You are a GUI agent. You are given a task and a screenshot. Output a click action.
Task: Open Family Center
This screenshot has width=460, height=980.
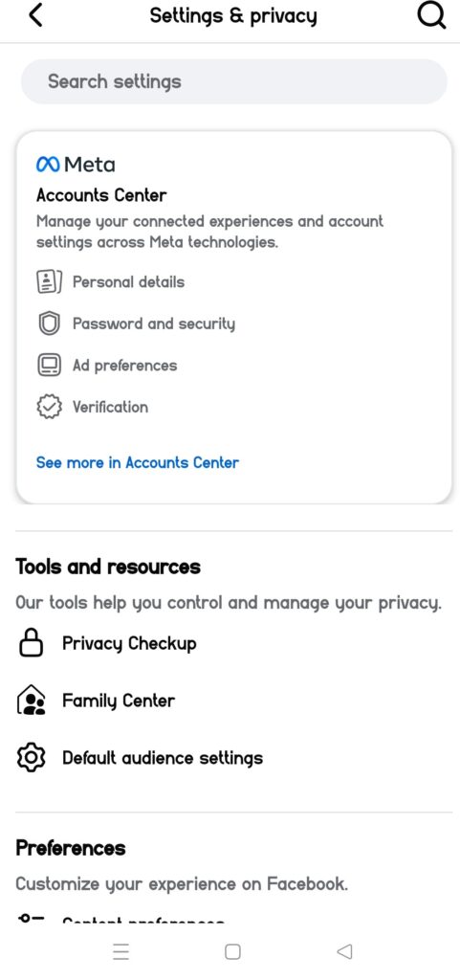click(119, 701)
